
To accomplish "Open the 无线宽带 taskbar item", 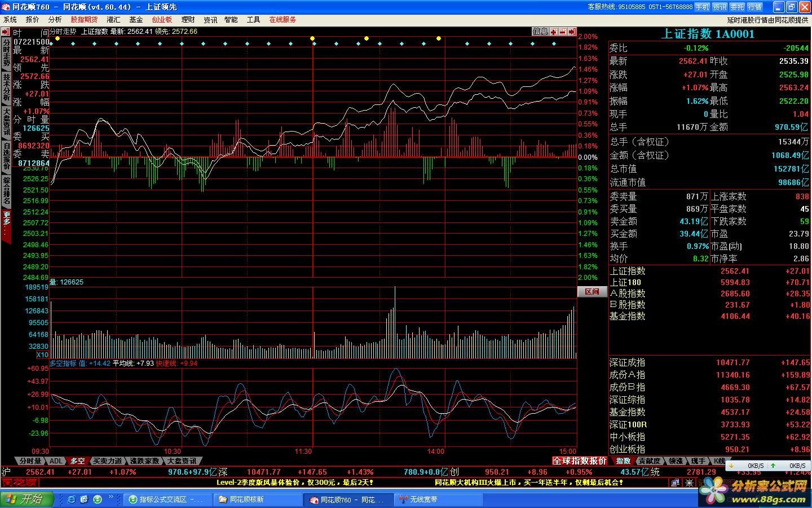I will coord(439,500).
